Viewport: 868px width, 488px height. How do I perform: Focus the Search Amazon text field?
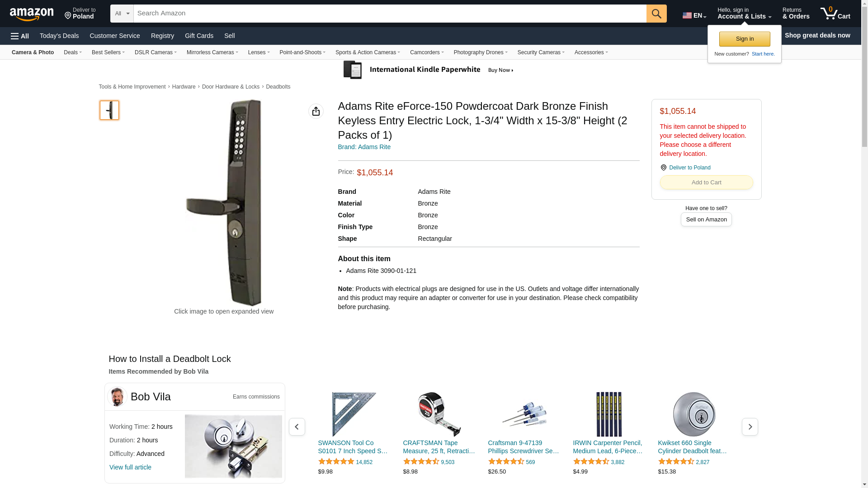(x=390, y=14)
